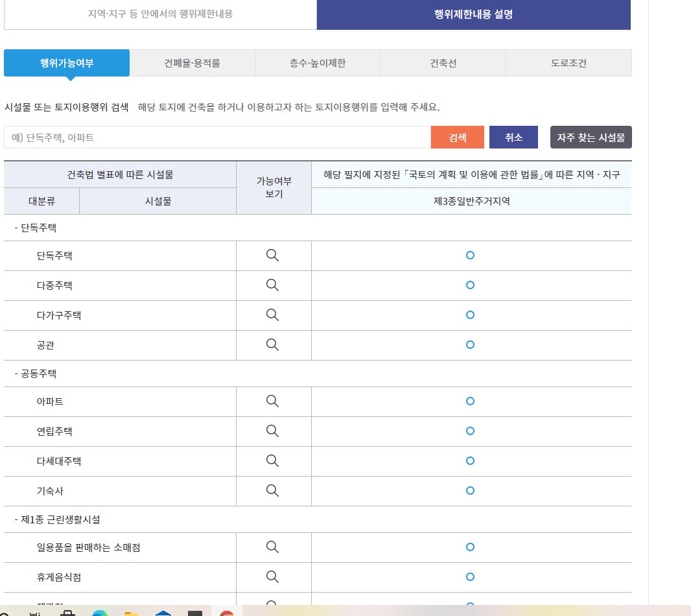Click the 다중주택 facility name
Image resolution: width=691 pixels, height=616 pixels.
point(54,286)
